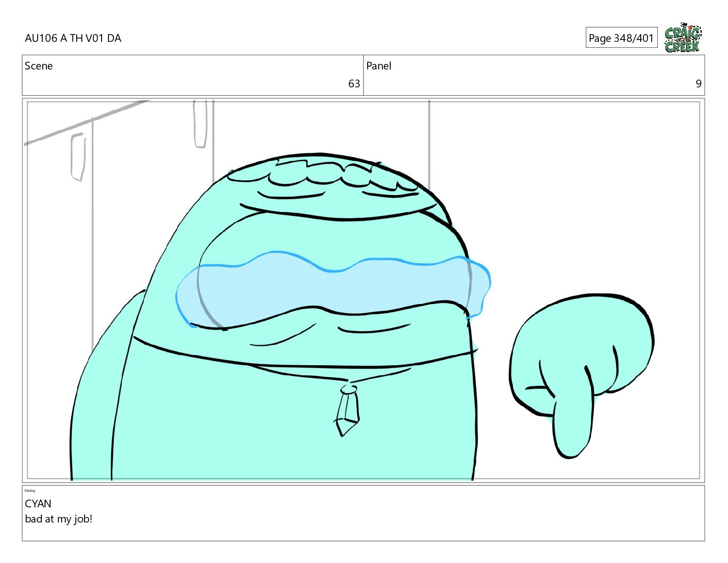728x563 pixels.
Task: Click the Craig of the Creek logo
Action: (683, 37)
